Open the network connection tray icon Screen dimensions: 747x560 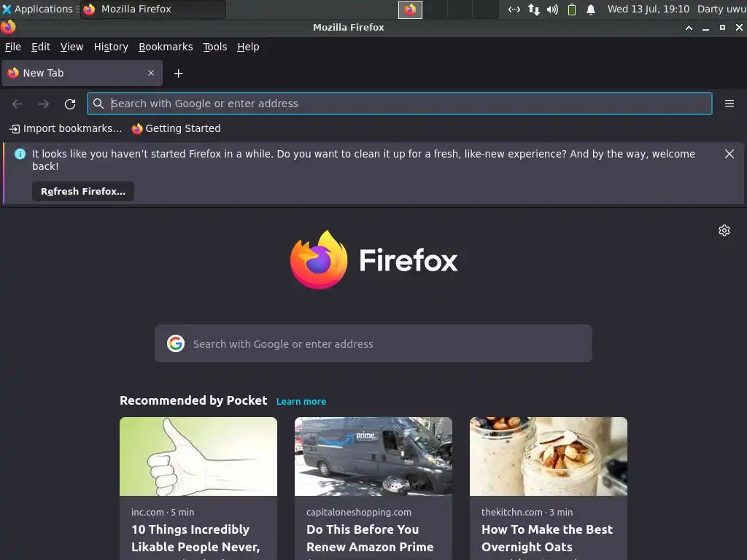point(533,9)
